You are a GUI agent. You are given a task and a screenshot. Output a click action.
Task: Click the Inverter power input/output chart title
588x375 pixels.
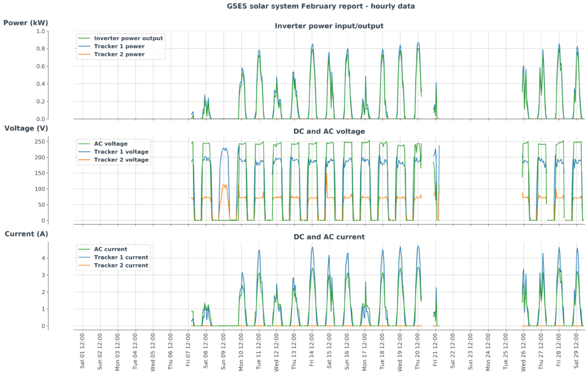[x=329, y=26]
